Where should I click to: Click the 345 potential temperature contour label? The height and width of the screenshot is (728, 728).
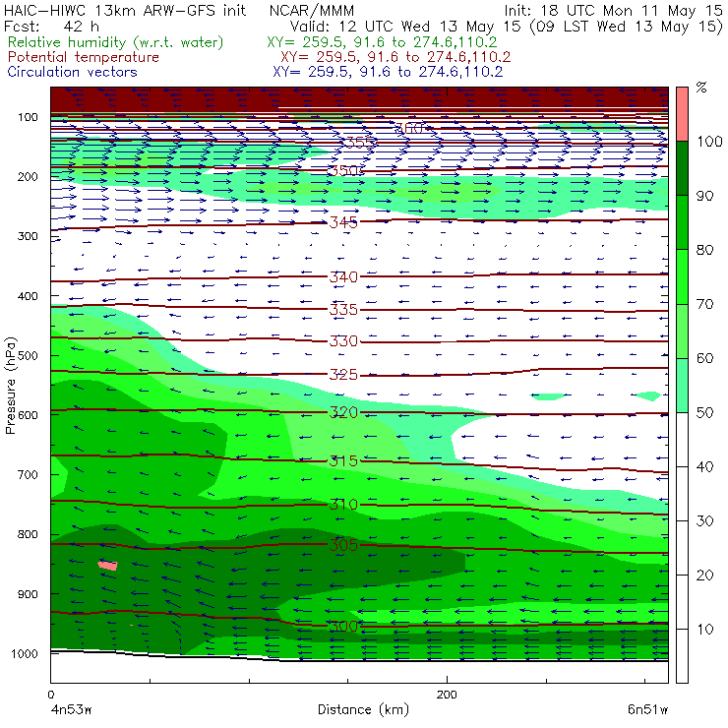(x=343, y=222)
